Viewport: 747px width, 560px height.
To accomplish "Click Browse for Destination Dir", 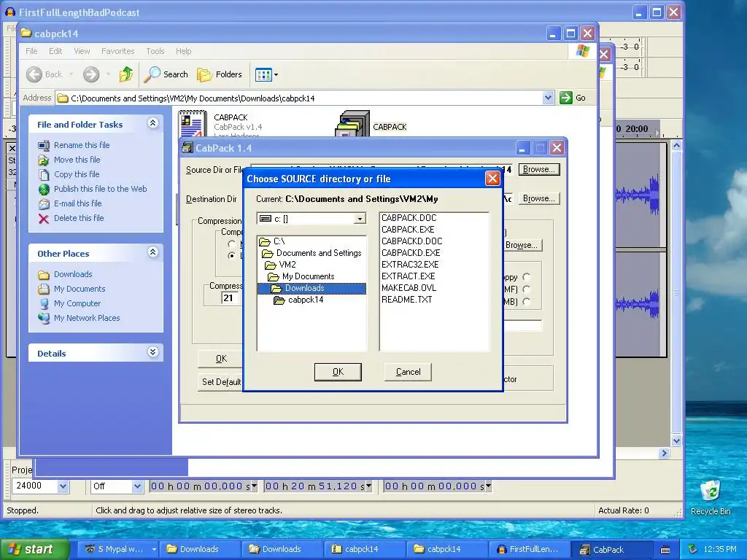I will pyautogui.click(x=539, y=198).
